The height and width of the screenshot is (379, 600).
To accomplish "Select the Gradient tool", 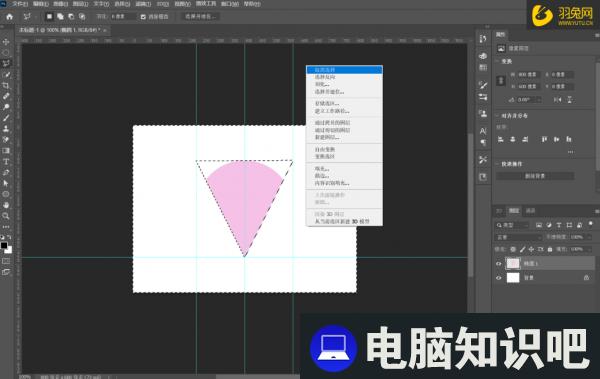I will click(6, 150).
